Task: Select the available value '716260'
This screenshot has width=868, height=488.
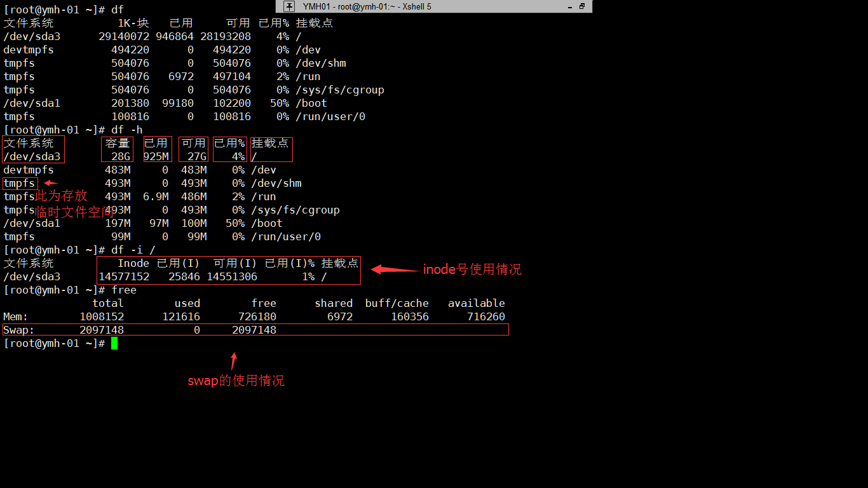Action: click(486, 316)
